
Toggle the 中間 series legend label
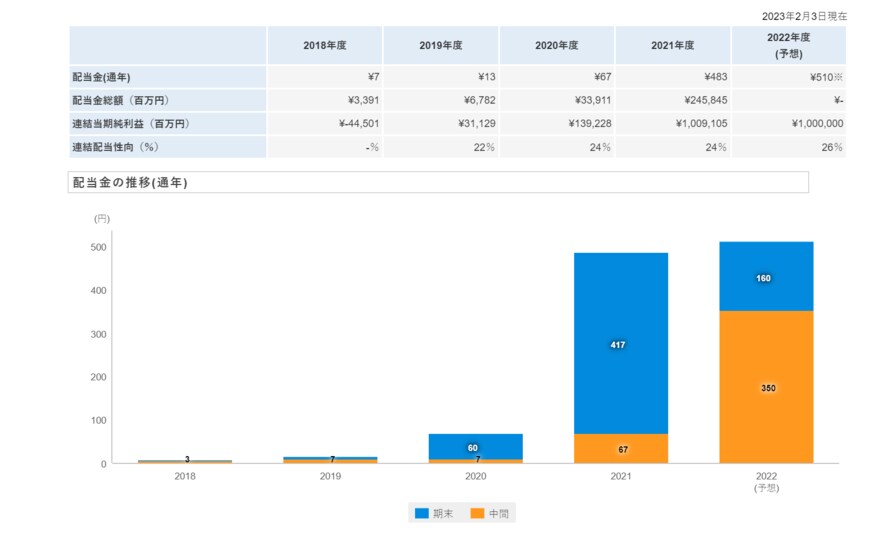point(498,513)
